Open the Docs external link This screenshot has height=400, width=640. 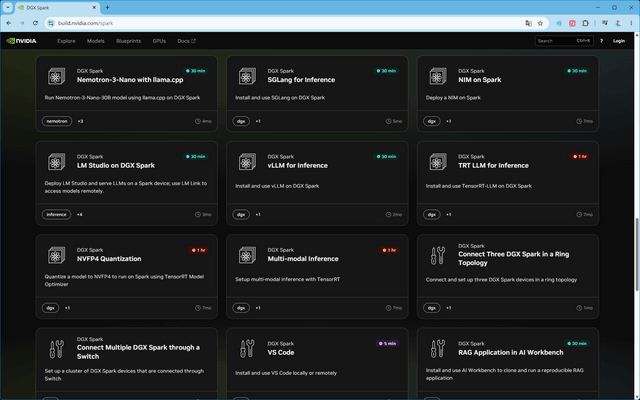tap(187, 41)
